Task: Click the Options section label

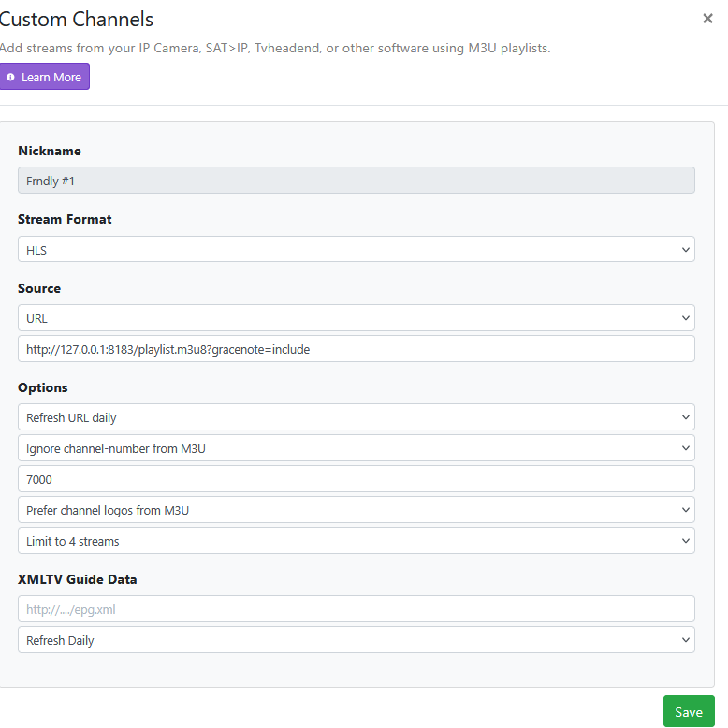Action: coord(43,387)
